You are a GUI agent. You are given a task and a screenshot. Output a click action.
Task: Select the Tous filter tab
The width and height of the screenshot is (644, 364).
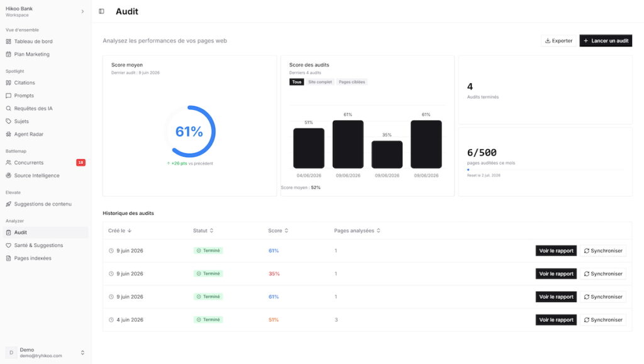[x=297, y=82]
